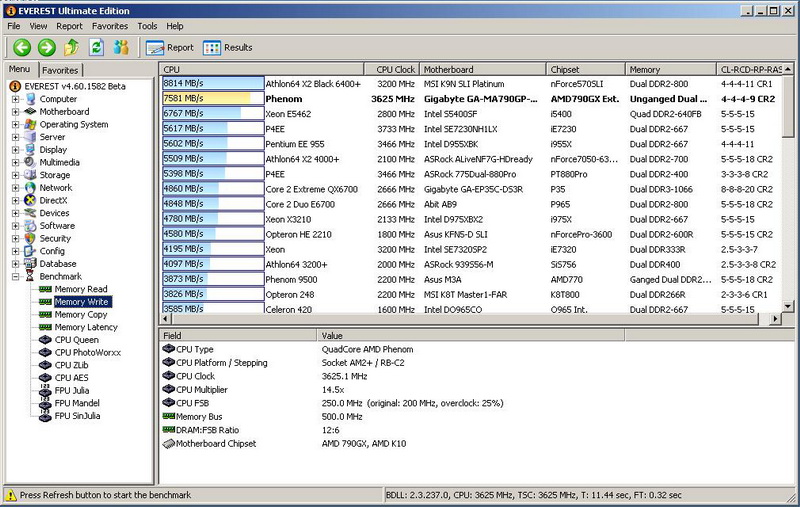Click the Devices tree icon
Screen dimensions: 800x507
coord(31,213)
